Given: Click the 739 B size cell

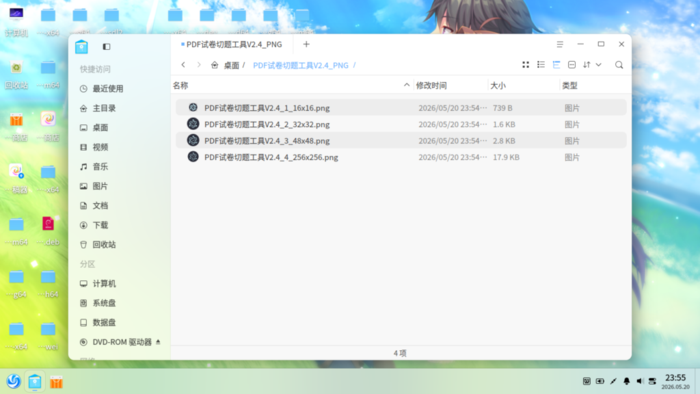Looking at the screenshot, I should click(502, 108).
